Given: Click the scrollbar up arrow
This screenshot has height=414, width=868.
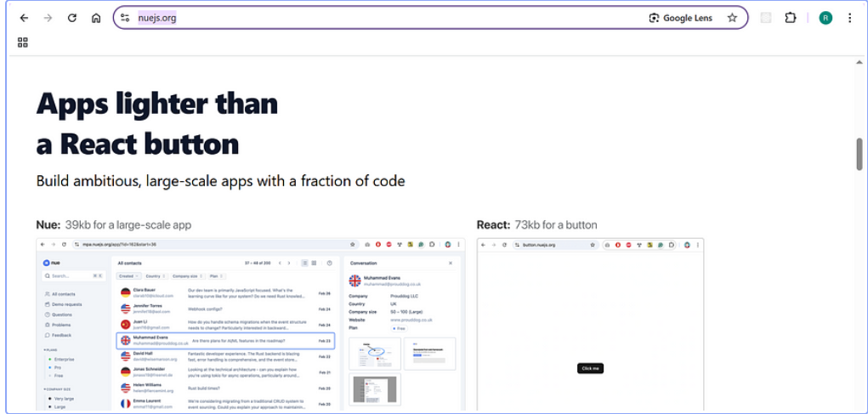Looking at the screenshot, I should [859, 62].
